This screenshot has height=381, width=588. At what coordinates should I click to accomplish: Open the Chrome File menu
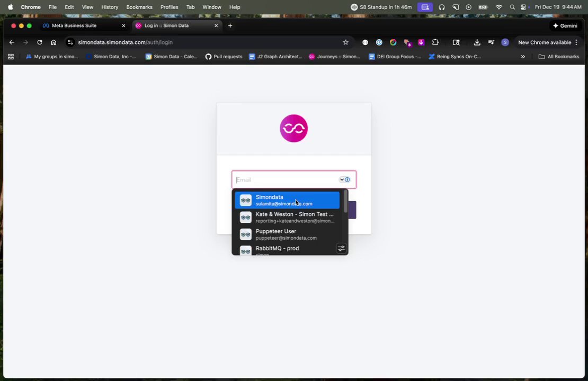52,7
